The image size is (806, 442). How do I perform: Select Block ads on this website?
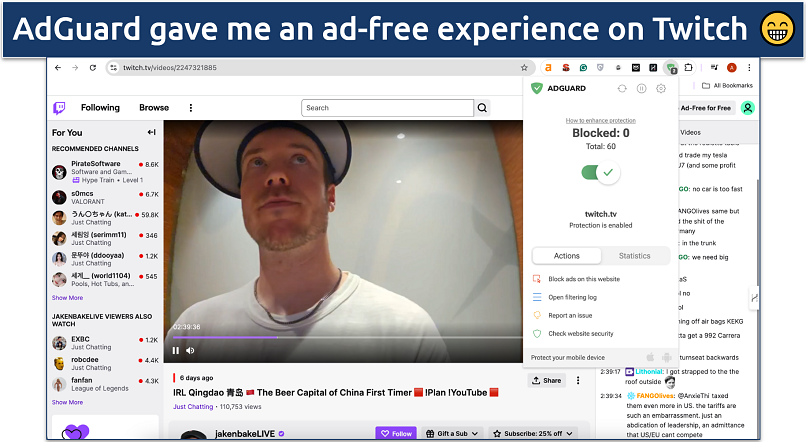pos(584,279)
